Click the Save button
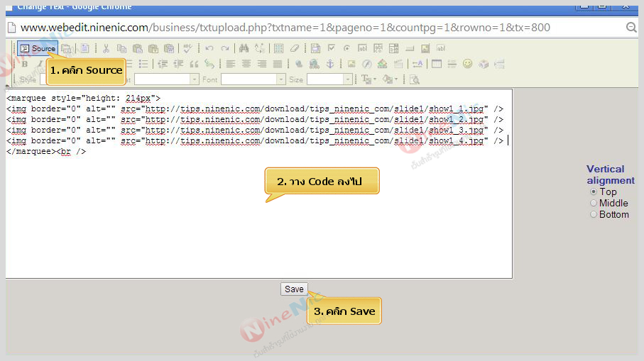 294,289
